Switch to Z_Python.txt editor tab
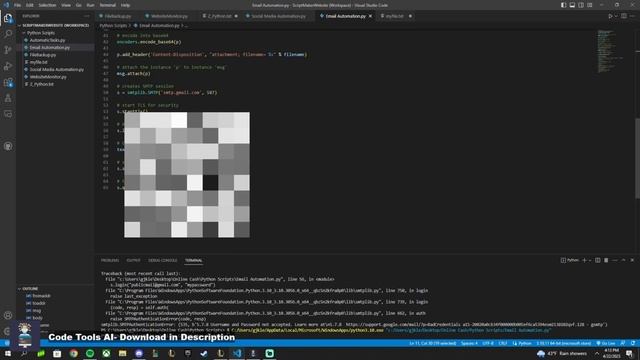The height and width of the screenshot is (360, 640). tap(220, 16)
